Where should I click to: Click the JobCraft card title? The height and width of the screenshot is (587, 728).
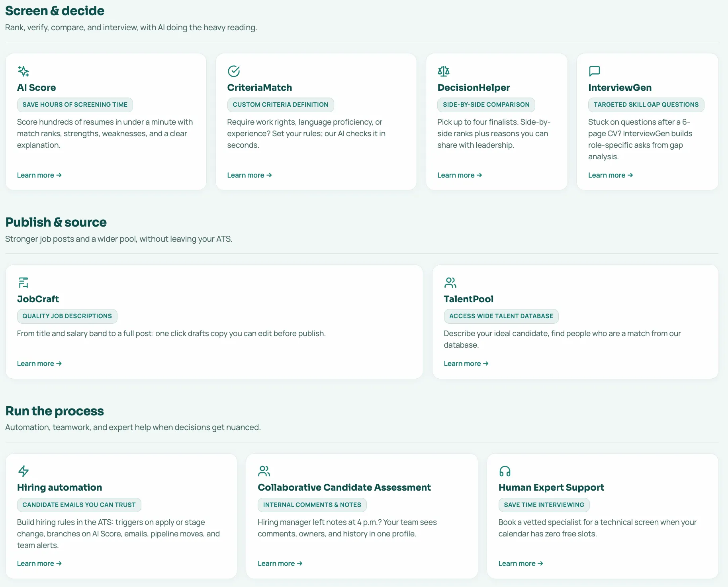pyautogui.click(x=38, y=299)
